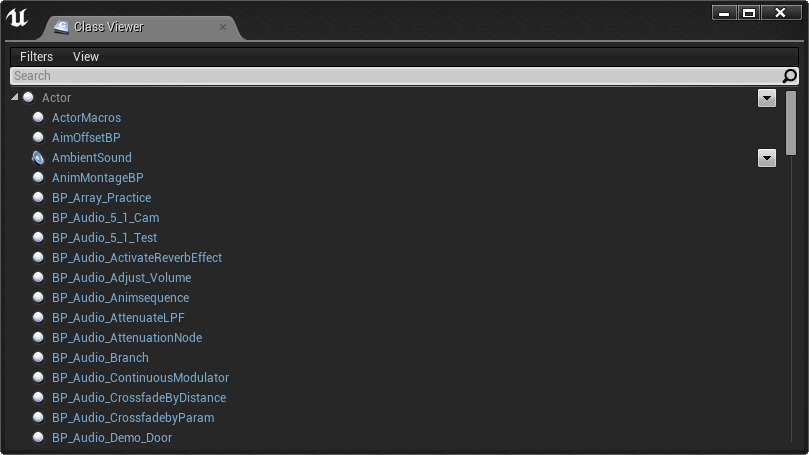Select the BP_Audio_ContinuousModulator class
Image resolution: width=809 pixels, height=455 pixels.
140,378
